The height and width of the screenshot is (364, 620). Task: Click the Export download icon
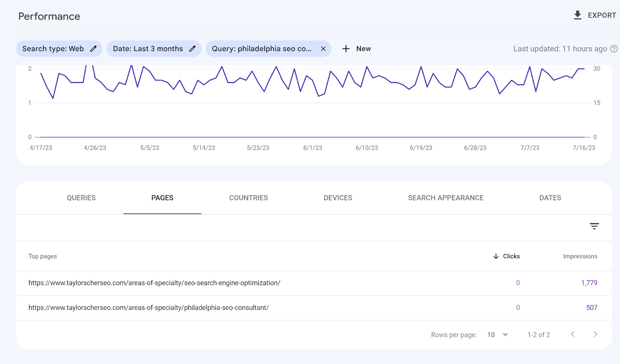(577, 15)
